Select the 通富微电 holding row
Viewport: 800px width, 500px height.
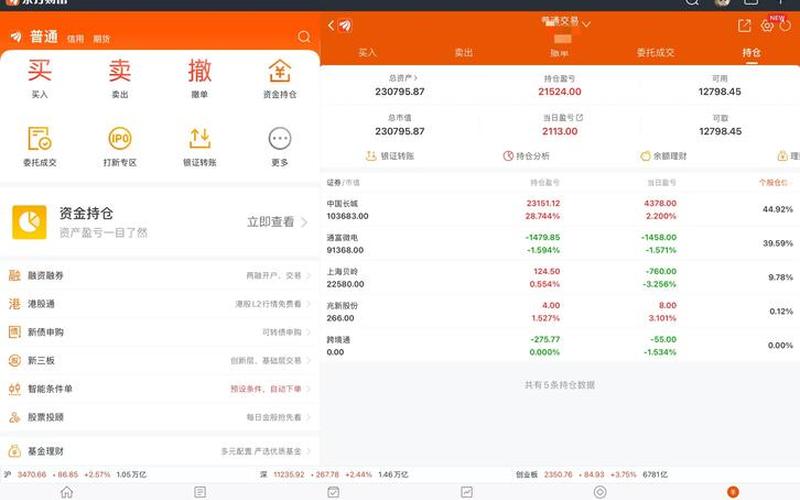coord(560,243)
